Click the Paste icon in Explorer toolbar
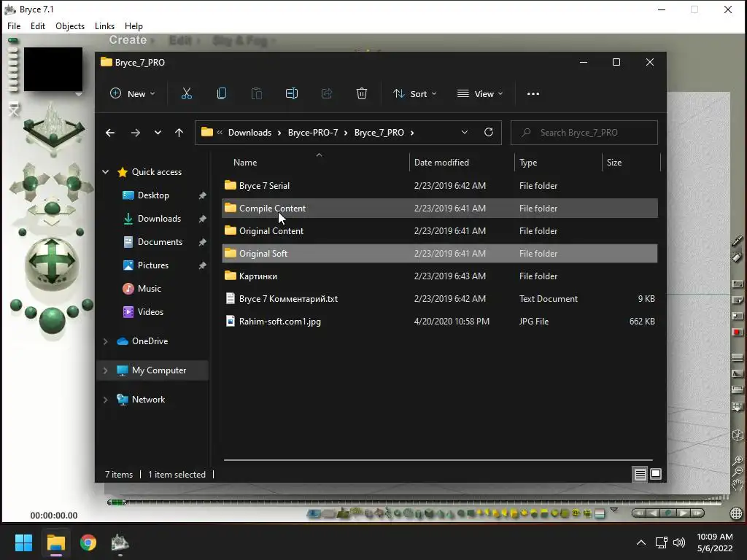The height and width of the screenshot is (560, 747). coord(256,94)
